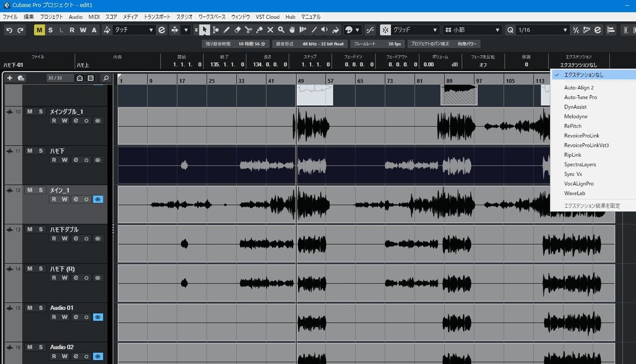Enable read automation R on Audio 01
636x364 pixels.
pos(54,317)
